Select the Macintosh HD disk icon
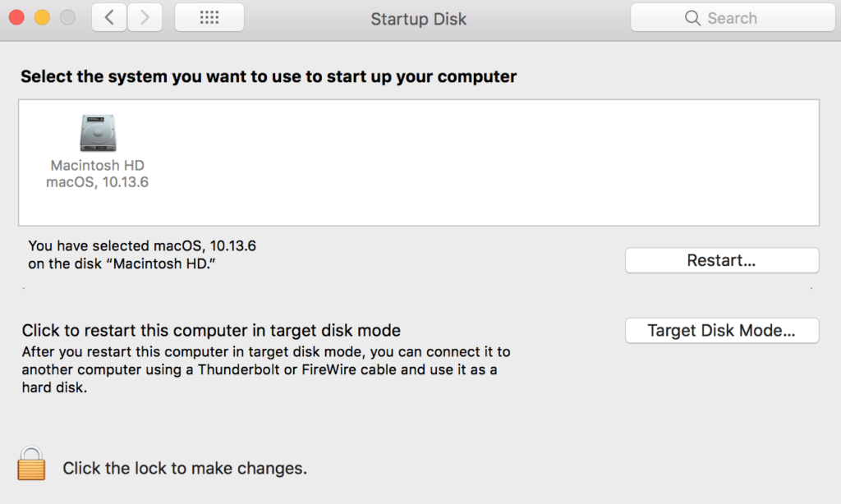The image size is (841, 504). tap(97, 132)
